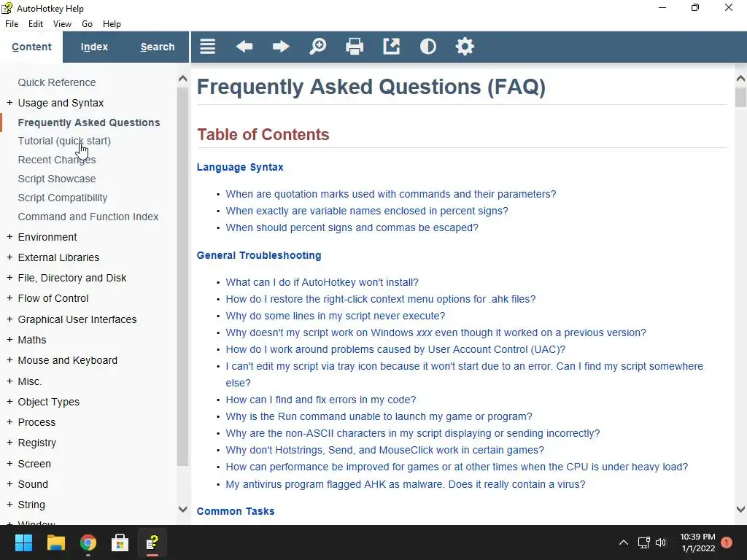Open the Language Syntax heading link
The width and height of the screenshot is (747, 560).
pyautogui.click(x=240, y=167)
